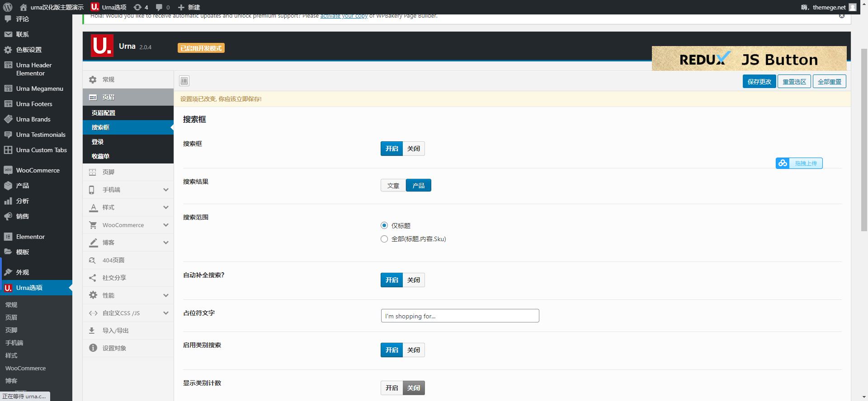Open the 设置对象 info icon section
This screenshot has width=868, height=401.
coord(128,348)
